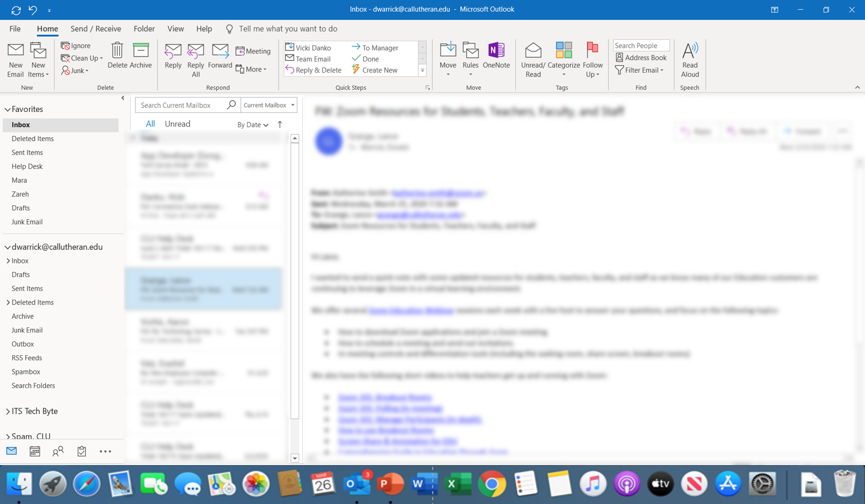Open System Preferences in the dock
The height and width of the screenshot is (504, 865).
coord(762,484)
